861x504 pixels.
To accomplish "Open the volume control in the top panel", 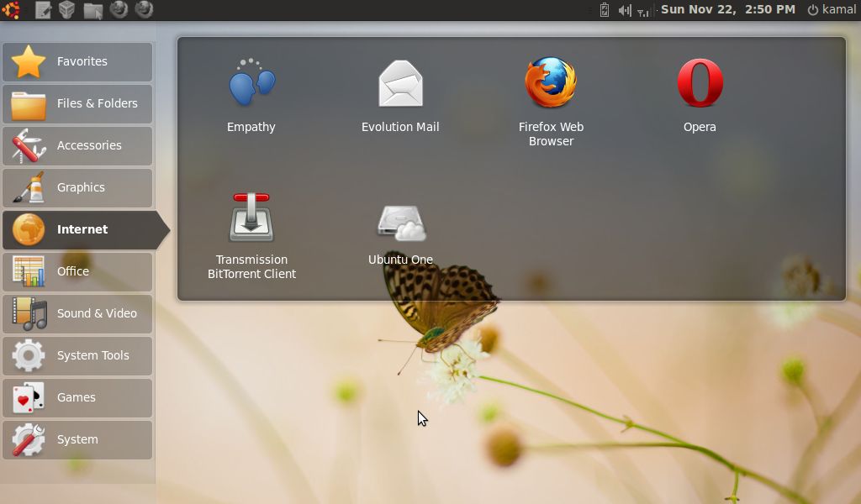I will (625, 10).
